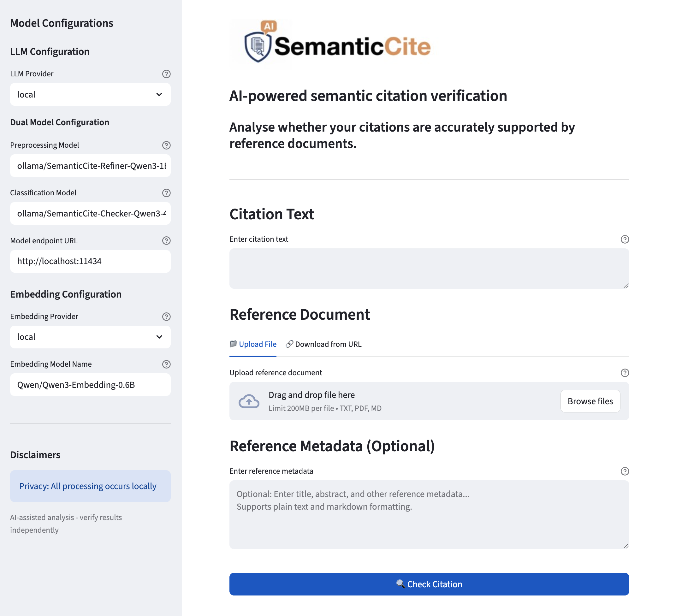676x616 pixels.
Task: Click help icon next to Embedding Provider
Action: [x=166, y=317]
